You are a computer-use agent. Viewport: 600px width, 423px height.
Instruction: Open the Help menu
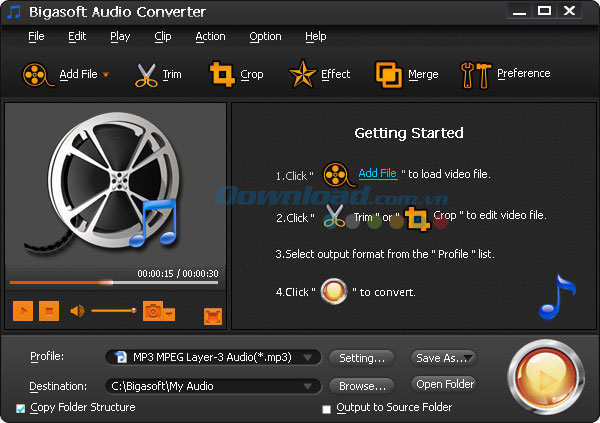pos(316,36)
